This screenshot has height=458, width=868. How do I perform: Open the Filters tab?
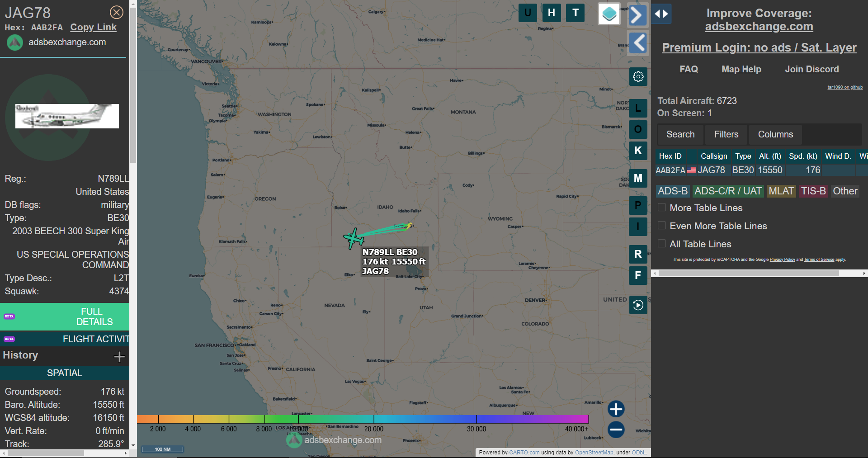coord(726,134)
